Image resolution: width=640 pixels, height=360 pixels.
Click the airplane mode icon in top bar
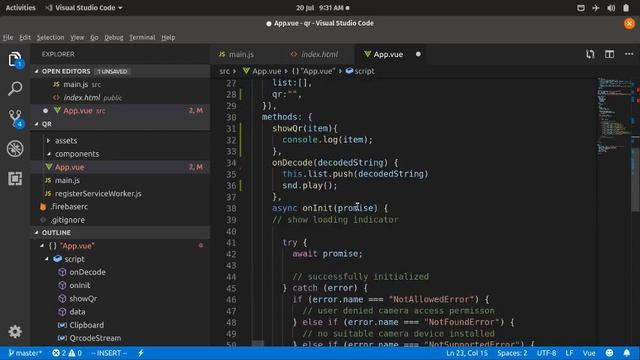tap(596, 8)
